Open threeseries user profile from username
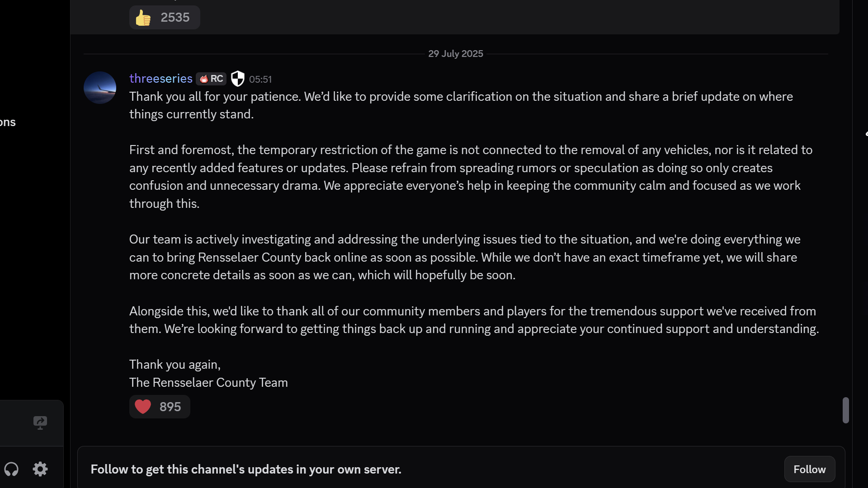The width and height of the screenshot is (868, 488). coord(160,79)
